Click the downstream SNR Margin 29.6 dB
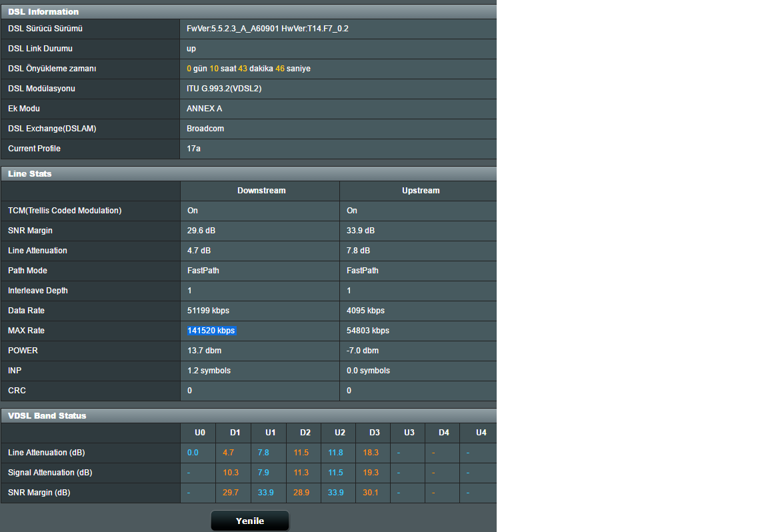 tap(201, 230)
